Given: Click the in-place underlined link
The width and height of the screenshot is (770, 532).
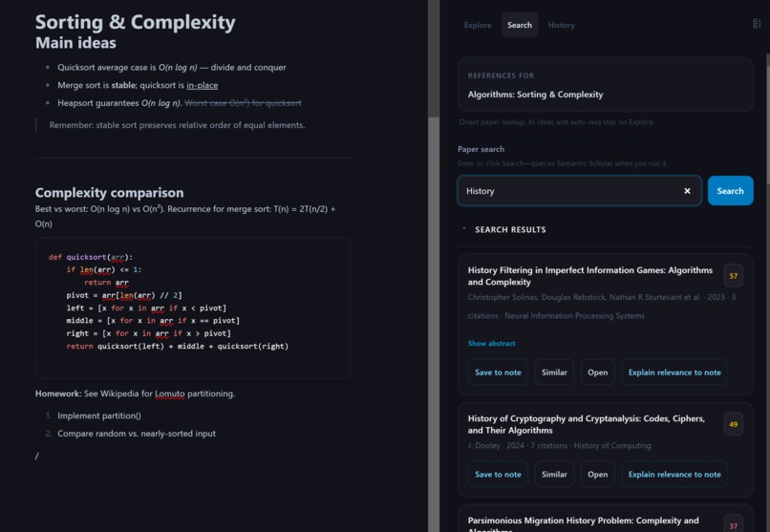Looking at the screenshot, I should pyautogui.click(x=202, y=85).
